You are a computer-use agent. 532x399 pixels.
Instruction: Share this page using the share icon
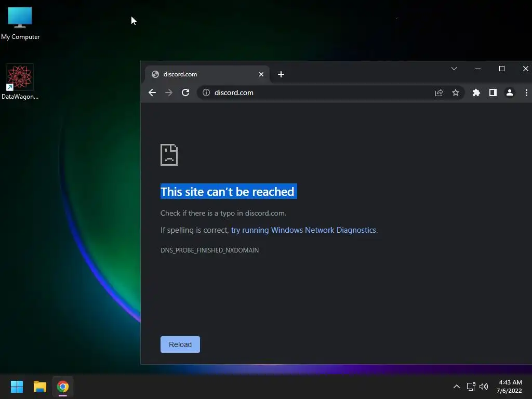click(439, 92)
